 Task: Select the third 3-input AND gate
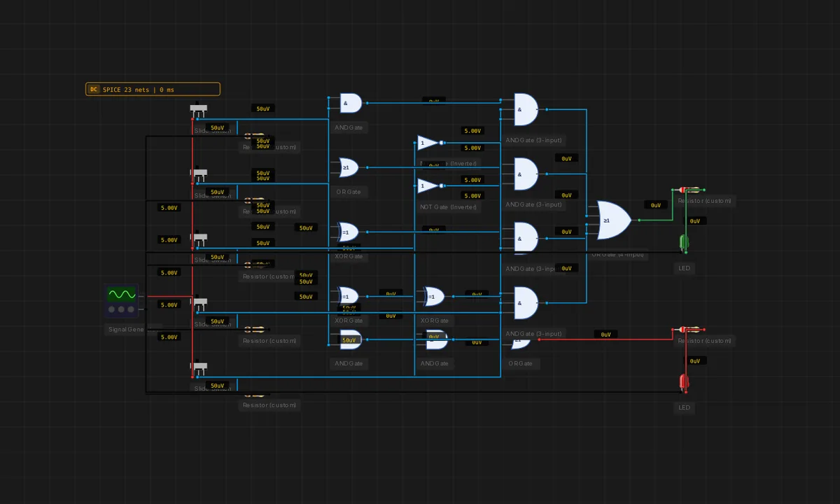pyautogui.click(x=525, y=239)
